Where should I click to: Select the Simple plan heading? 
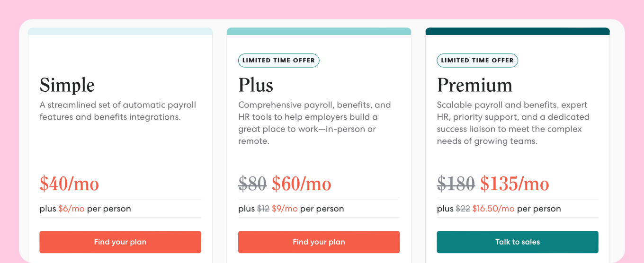[67, 85]
